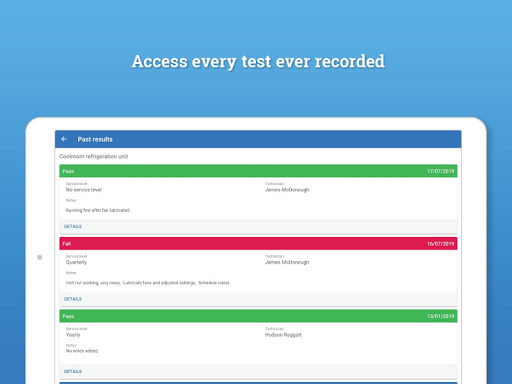
Task: Tap the tablet camera dot on left bezel
Action: [x=40, y=257]
